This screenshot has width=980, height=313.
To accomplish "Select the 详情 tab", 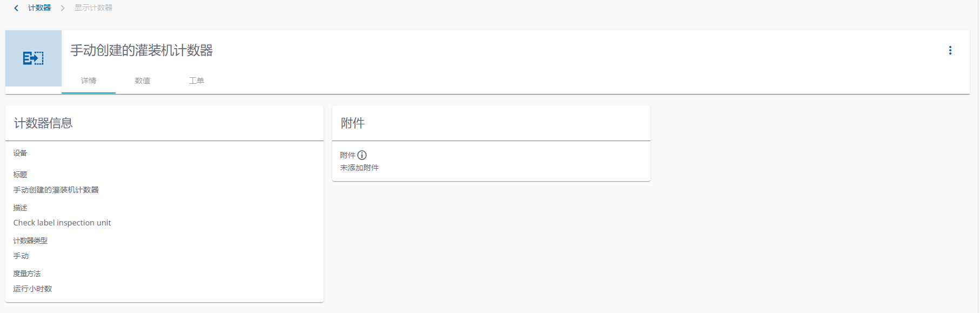I will [88, 80].
